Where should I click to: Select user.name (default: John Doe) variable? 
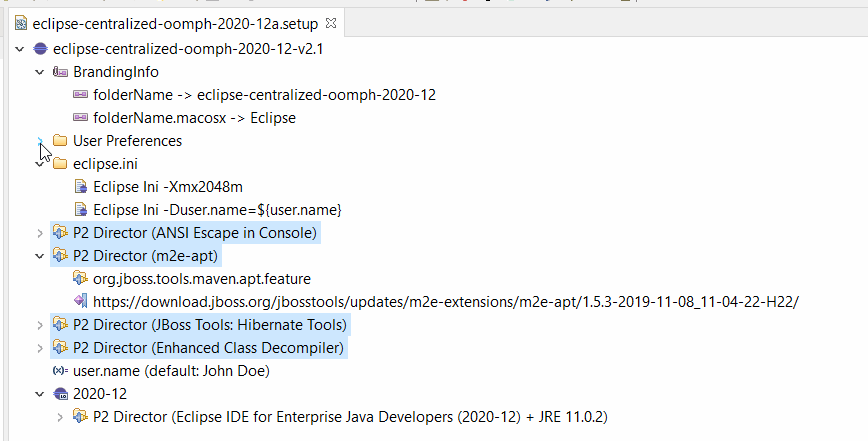pos(172,371)
